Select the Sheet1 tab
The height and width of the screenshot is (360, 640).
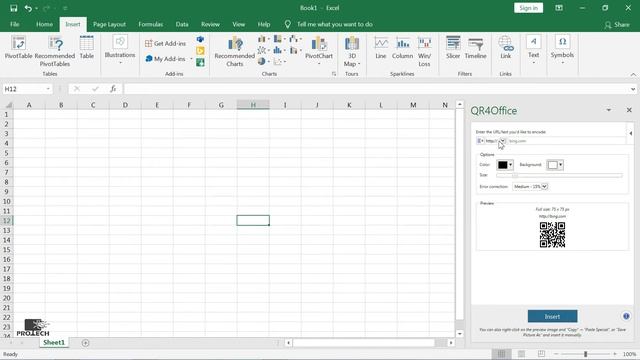pyautogui.click(x=54, y=342)
